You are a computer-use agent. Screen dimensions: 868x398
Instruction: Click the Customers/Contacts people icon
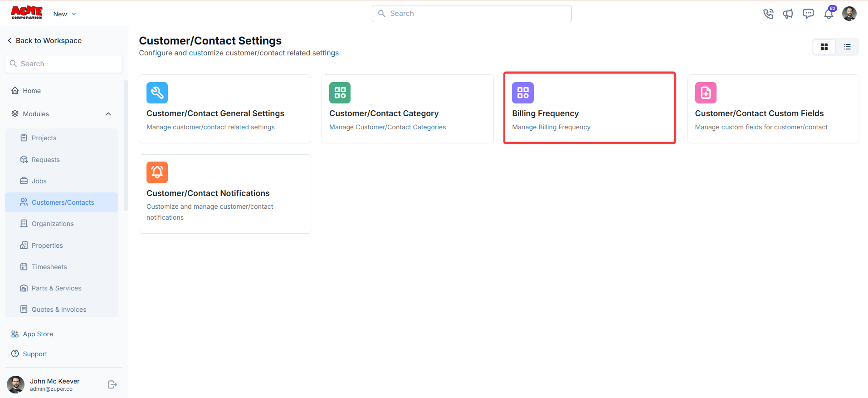[24, 202]
